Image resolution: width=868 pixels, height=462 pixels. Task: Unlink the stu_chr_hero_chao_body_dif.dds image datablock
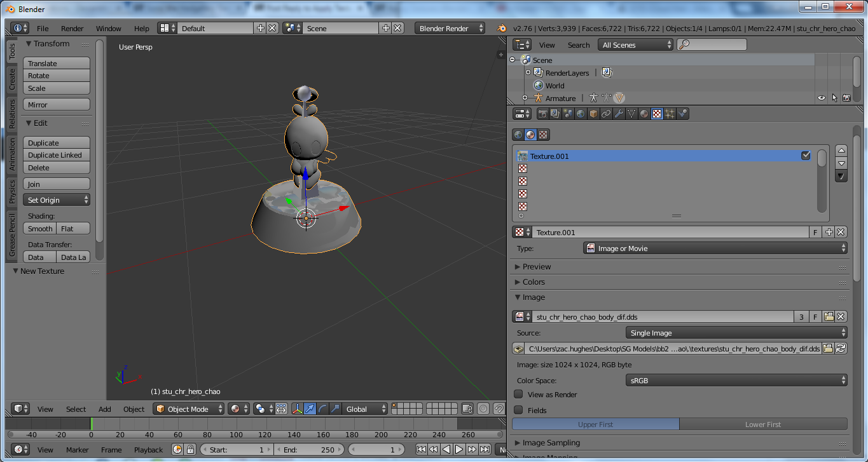coord(841,316)
